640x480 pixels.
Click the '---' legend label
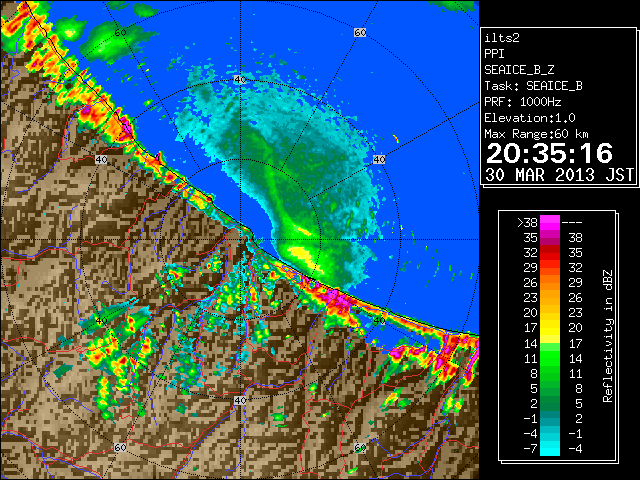click(x=572, y=223)
